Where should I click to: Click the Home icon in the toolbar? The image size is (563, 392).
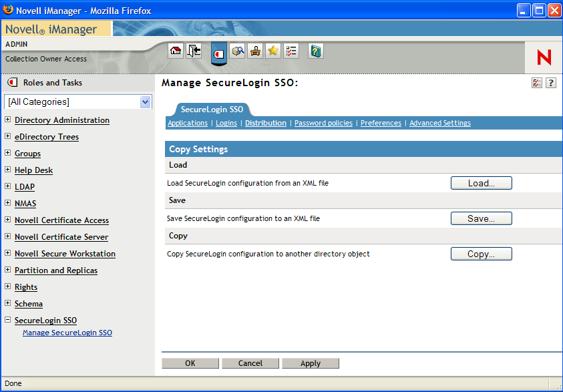pyautogui.click(x=176, y=51)
